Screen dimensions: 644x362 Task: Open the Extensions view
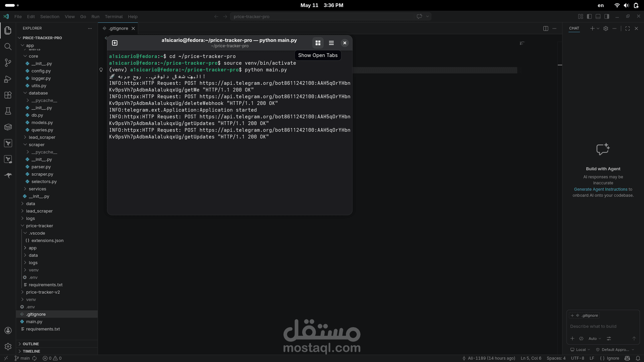tap(8, 95)
